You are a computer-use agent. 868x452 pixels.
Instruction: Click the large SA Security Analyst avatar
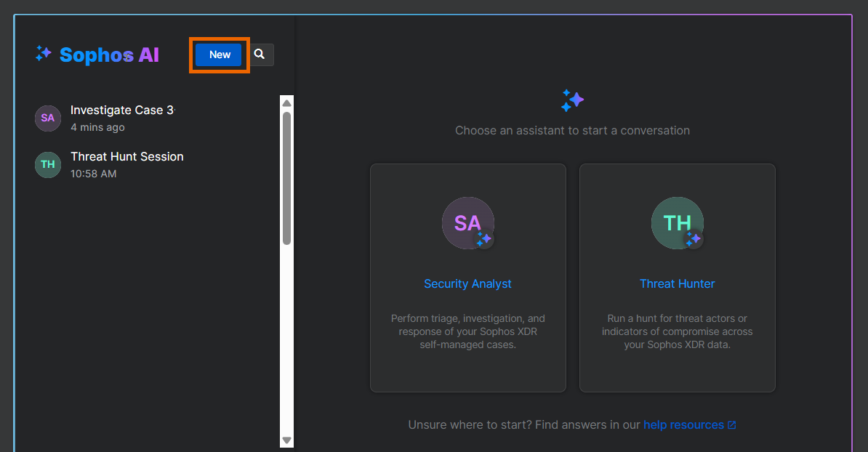[467, 223]
